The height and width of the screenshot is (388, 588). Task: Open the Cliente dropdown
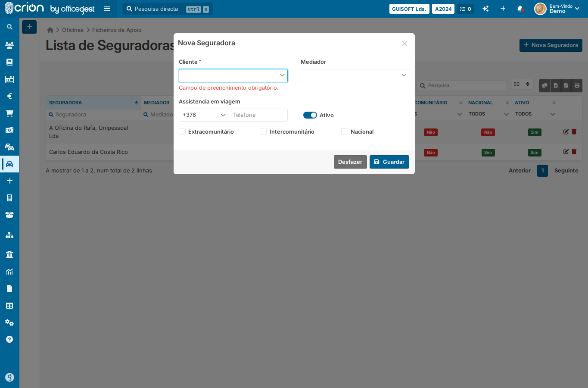(x=233, y=75)
